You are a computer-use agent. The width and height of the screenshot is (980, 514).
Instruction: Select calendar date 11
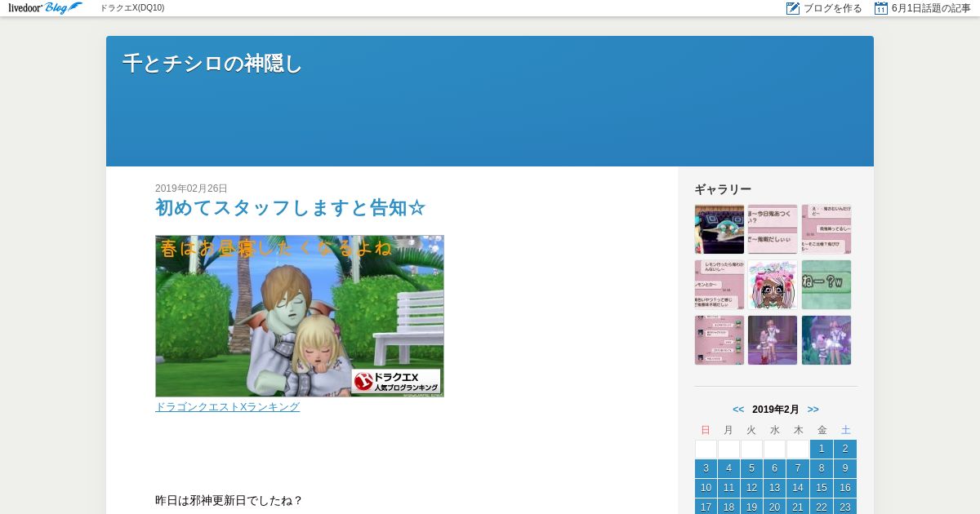(728, 488)
